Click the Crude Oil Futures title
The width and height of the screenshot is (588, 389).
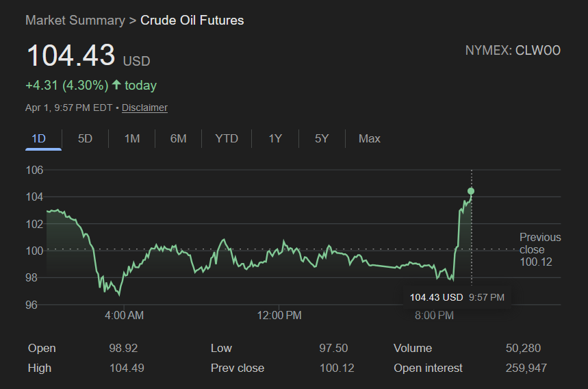(x=192, y=21)
